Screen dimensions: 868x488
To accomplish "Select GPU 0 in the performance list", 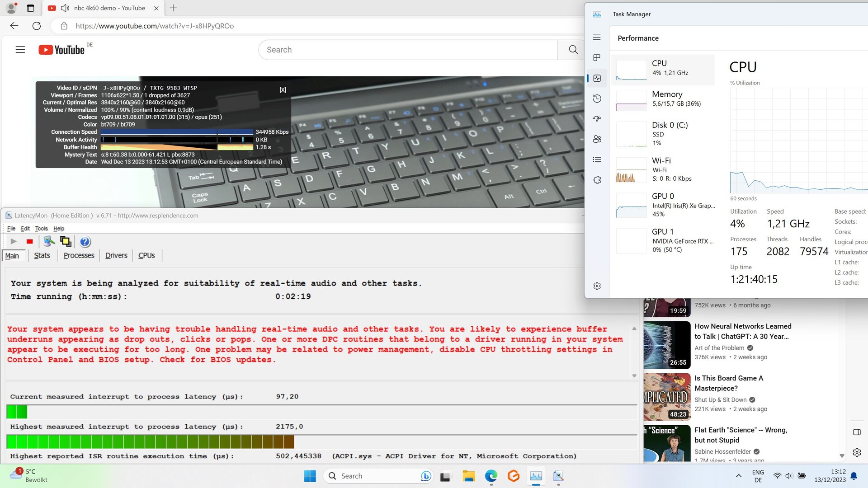I will [x=665, y=205].
